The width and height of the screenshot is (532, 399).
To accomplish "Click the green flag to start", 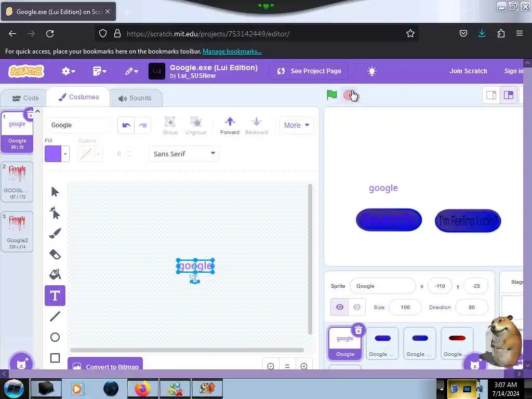I will (x=331, y=96).
